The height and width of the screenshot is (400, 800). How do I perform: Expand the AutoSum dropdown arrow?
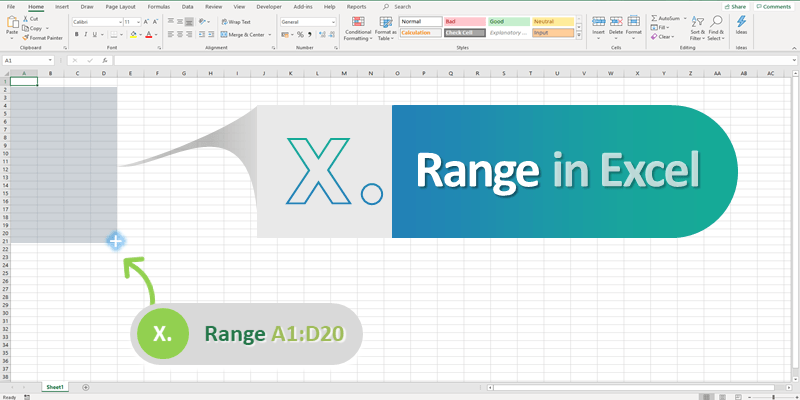(x=685, y=18)
